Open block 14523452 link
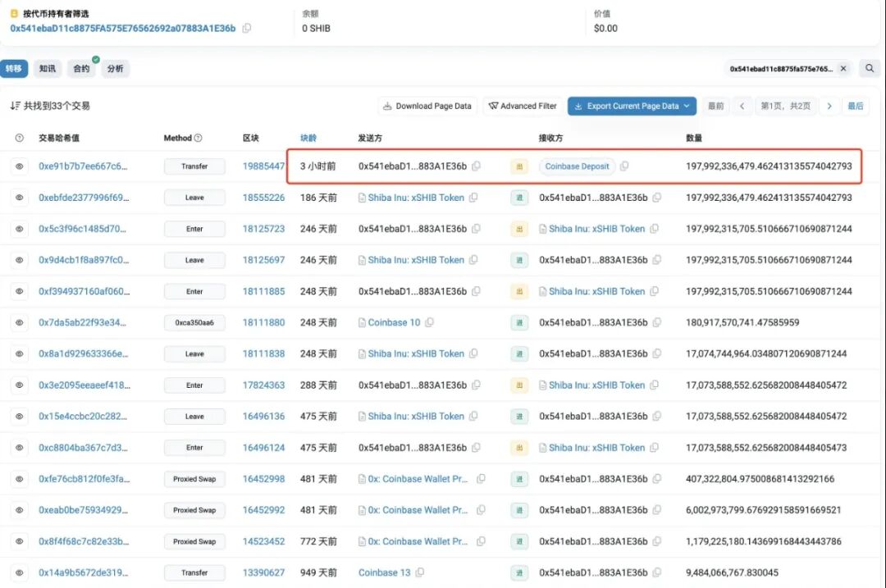886x588 pixels. [263, 541]
